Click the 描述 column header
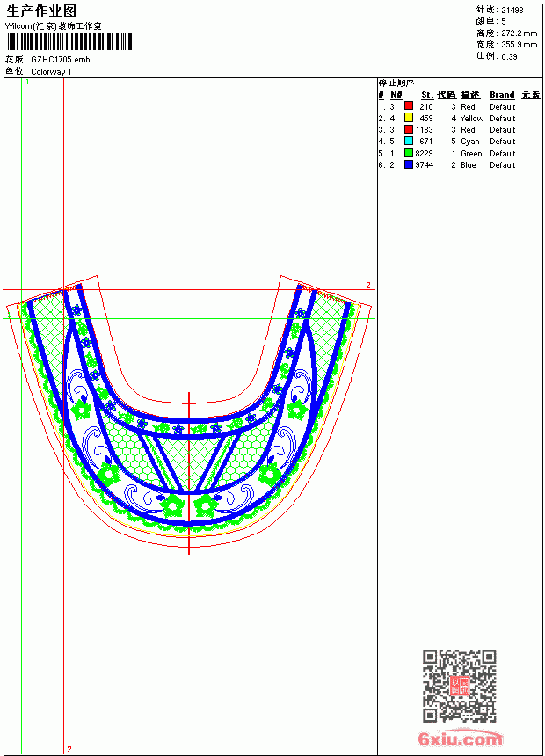The image size is (545, 756). pos(470,95)
